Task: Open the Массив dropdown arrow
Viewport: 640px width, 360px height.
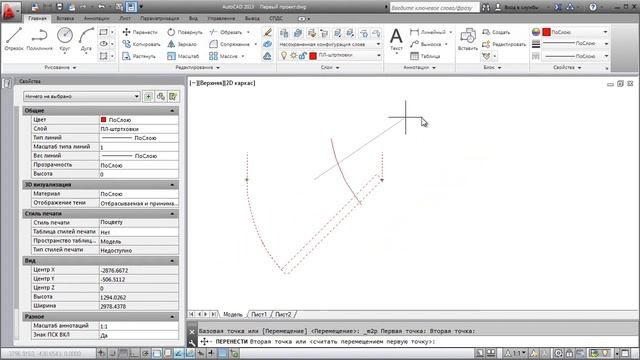Action: coord(243,56)
